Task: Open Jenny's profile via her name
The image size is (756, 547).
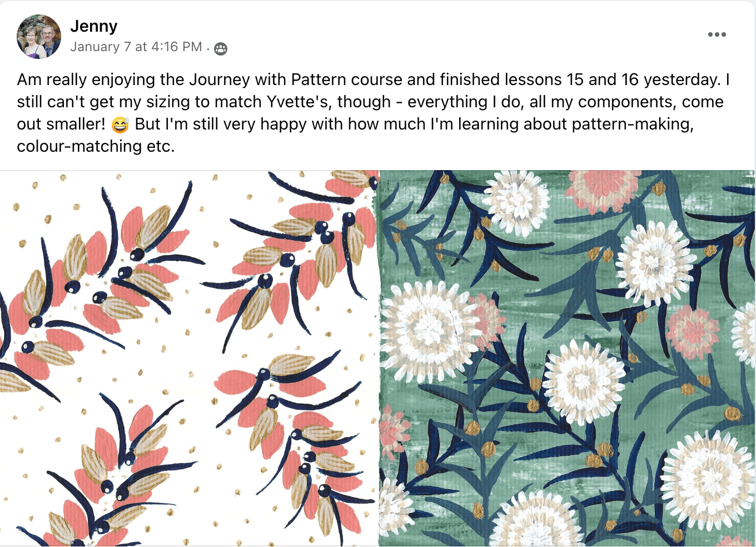Action: (x=94, y=26)
